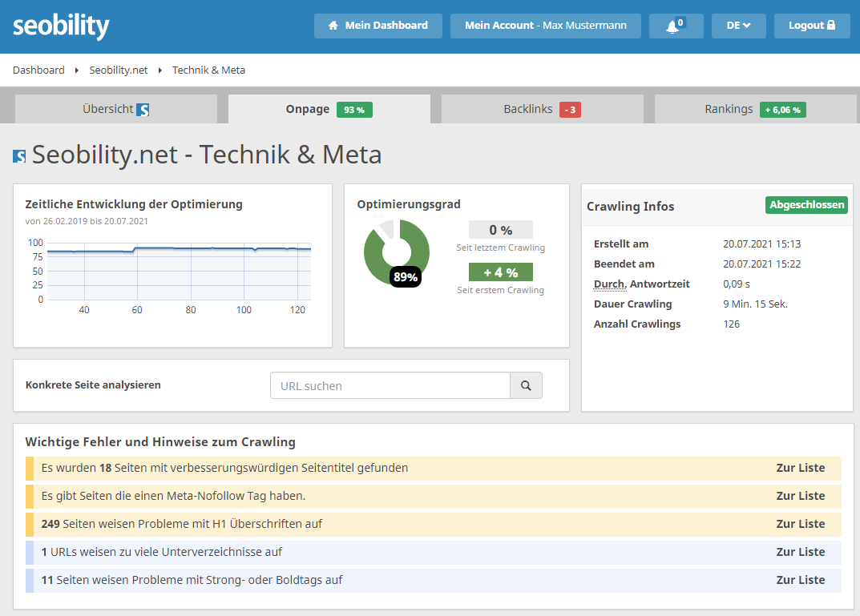Viewport: 860px width, 616px height.
Task: Open Zur Liste for Seitentitel issues
Action: coord(800,468)
